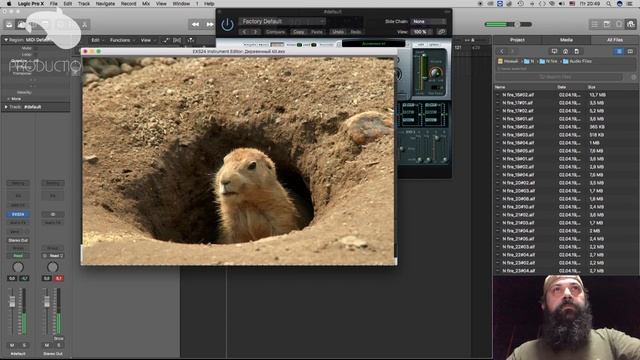Viewport: 640px width, 360px height.
Task: Open the Record menu
Action: pyautogui.click(x=128, y=4)
